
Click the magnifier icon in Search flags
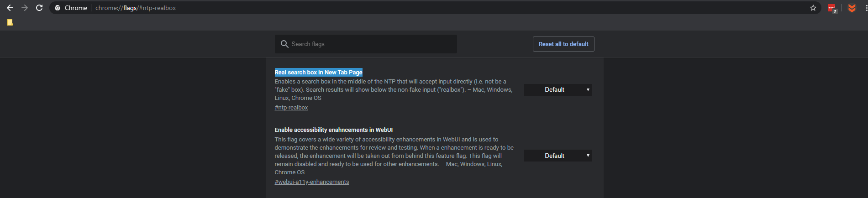coord(284,44)
